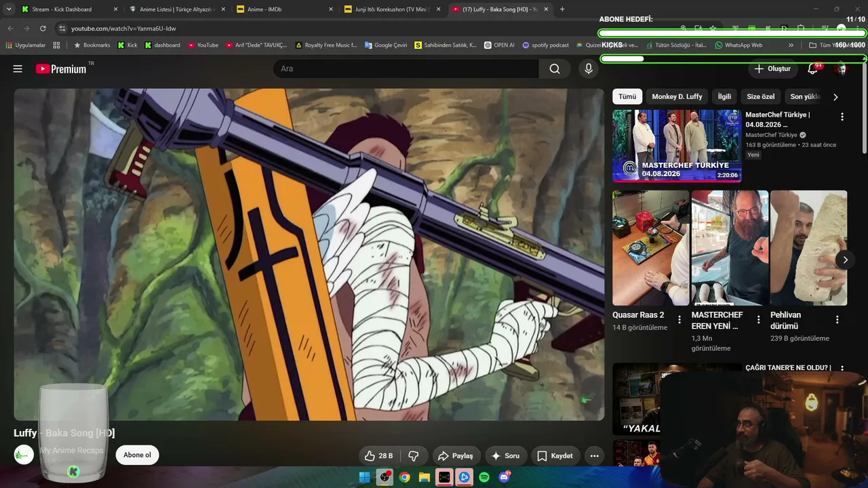Click the Paylaş share button
Viewport: 868px width, 488px height.
(456, 456)
